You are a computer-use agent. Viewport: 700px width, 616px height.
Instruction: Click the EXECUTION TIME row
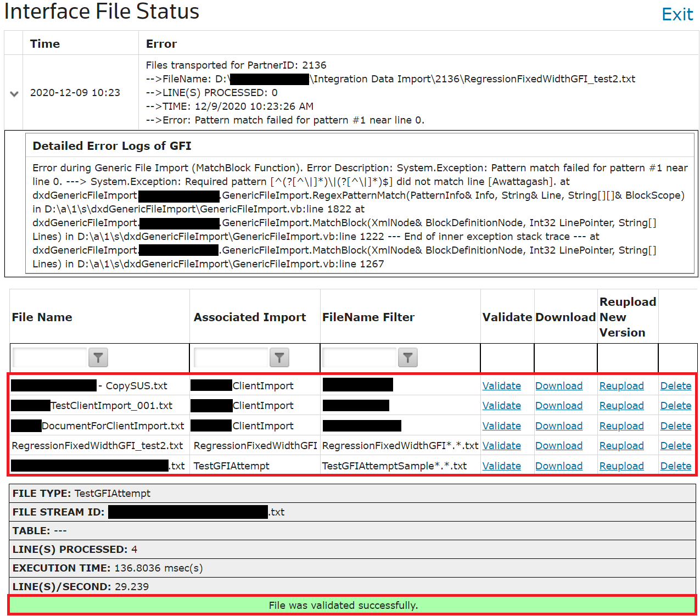pos(352,568)
